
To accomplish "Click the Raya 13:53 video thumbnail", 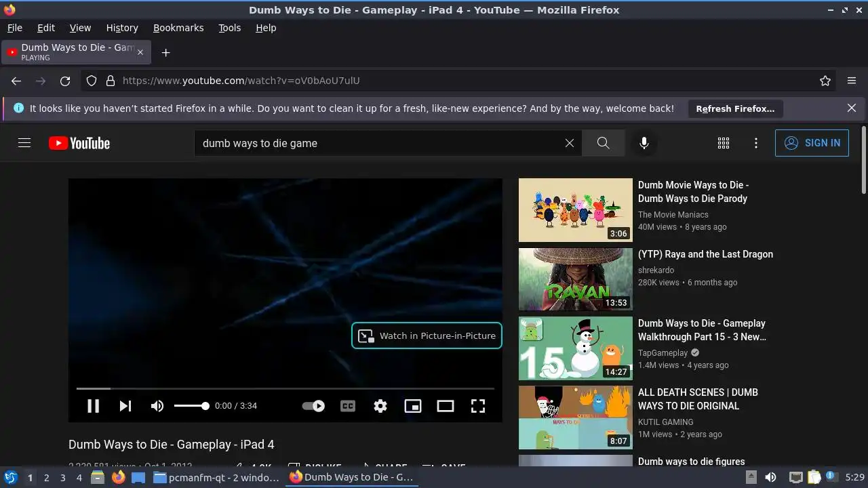I will (x=576, y=279).
